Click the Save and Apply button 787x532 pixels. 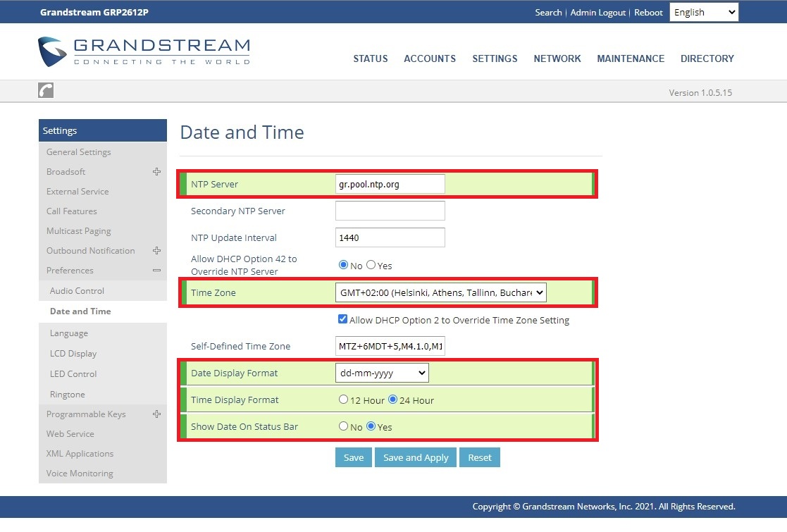point(416,457)
